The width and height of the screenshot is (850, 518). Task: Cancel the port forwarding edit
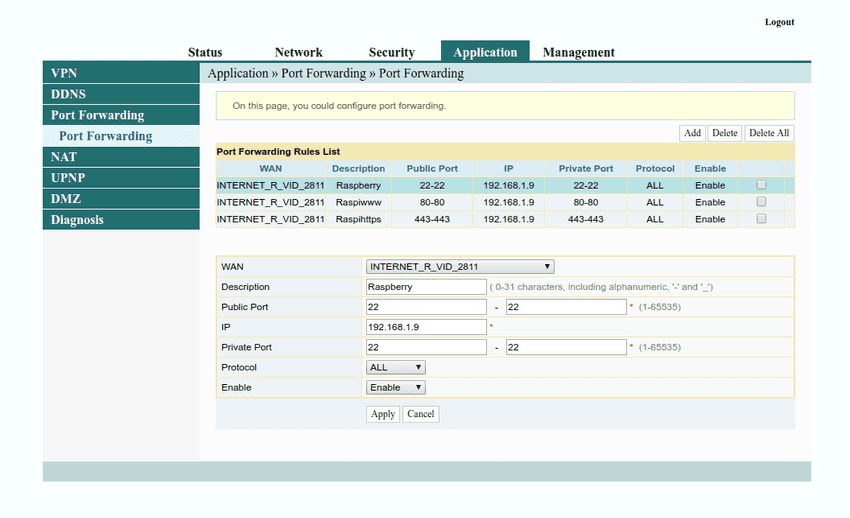[x=421, y=414]
